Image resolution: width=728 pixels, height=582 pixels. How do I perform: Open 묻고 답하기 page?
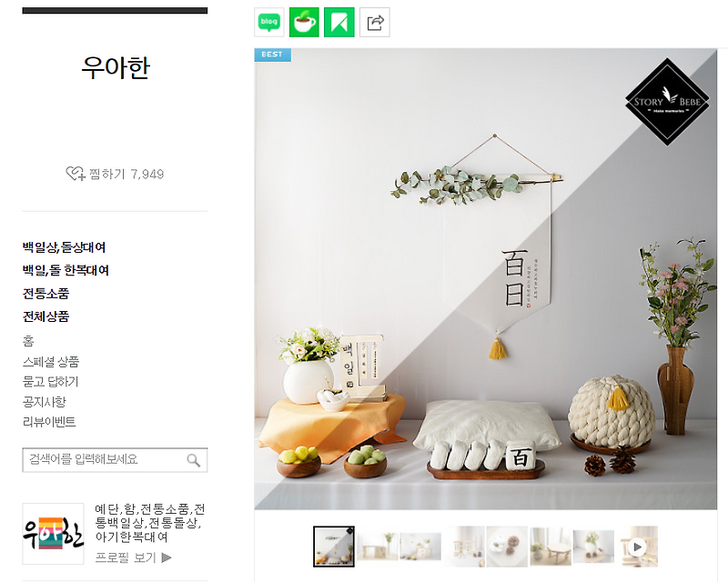click(x=51, y=382)
